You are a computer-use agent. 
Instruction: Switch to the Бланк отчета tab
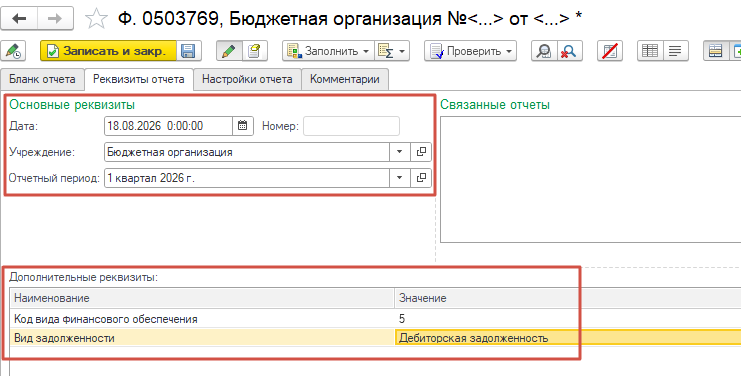pos(42,79)
